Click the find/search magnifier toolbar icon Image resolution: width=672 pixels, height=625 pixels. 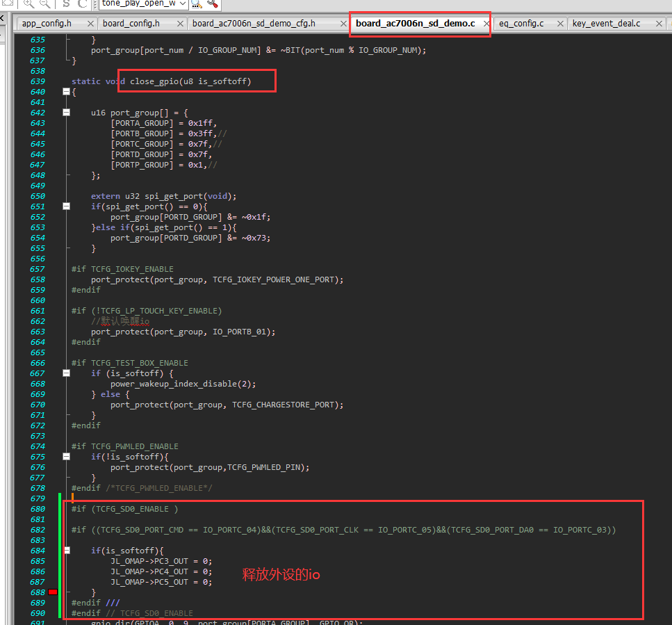196,4
